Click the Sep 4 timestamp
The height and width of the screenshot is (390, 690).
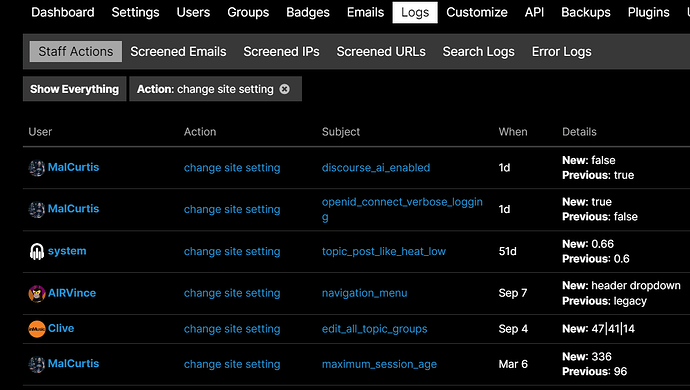513,329
